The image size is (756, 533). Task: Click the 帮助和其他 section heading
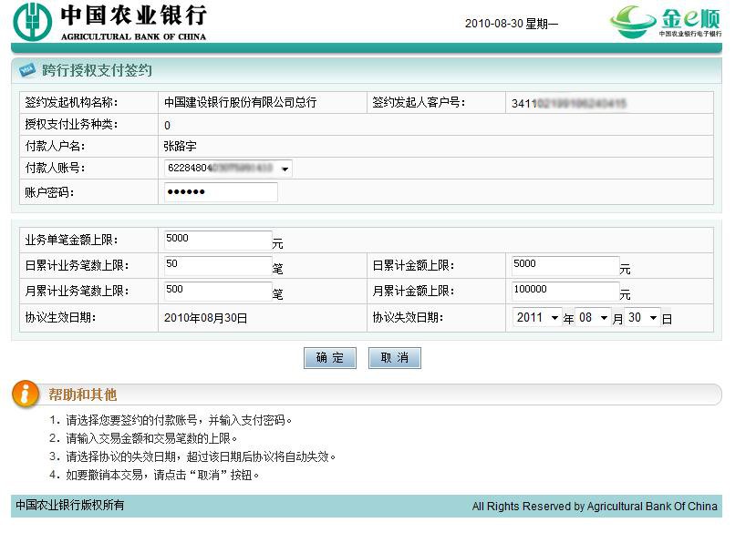click(x=82, y=395)
